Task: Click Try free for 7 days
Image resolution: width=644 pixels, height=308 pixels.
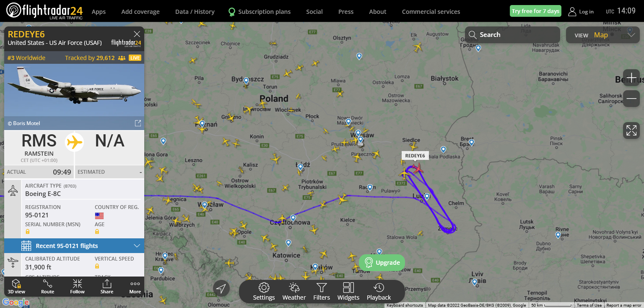Action: point(535,11)
